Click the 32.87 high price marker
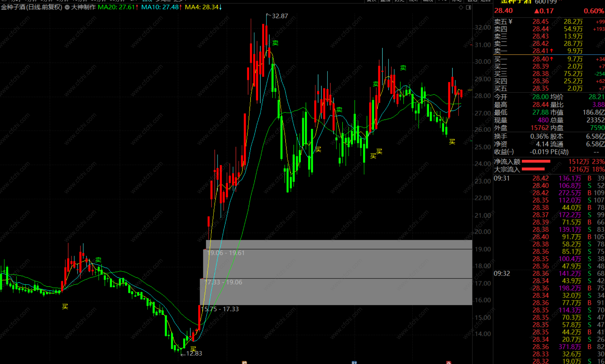605x364 pixels. pyautogui.click(x=280, y=16)
